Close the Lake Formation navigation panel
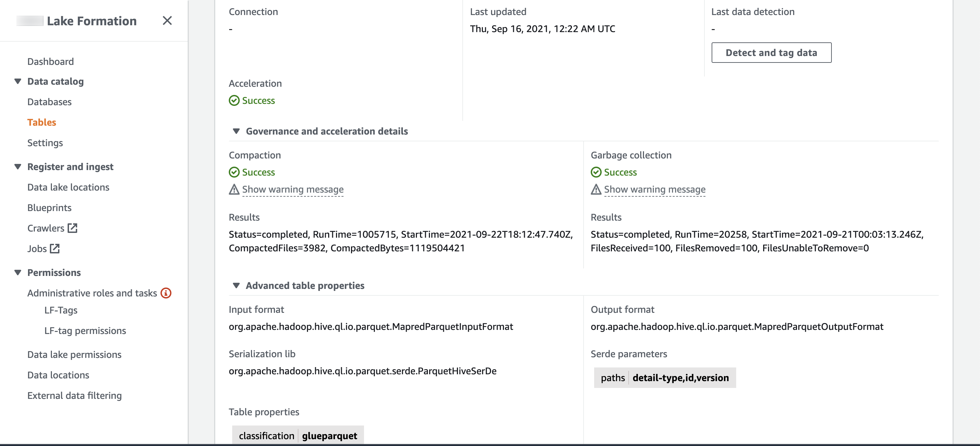The width and height of the screenshot is (980, 446). pyautogui.click(x=167, y=20)
